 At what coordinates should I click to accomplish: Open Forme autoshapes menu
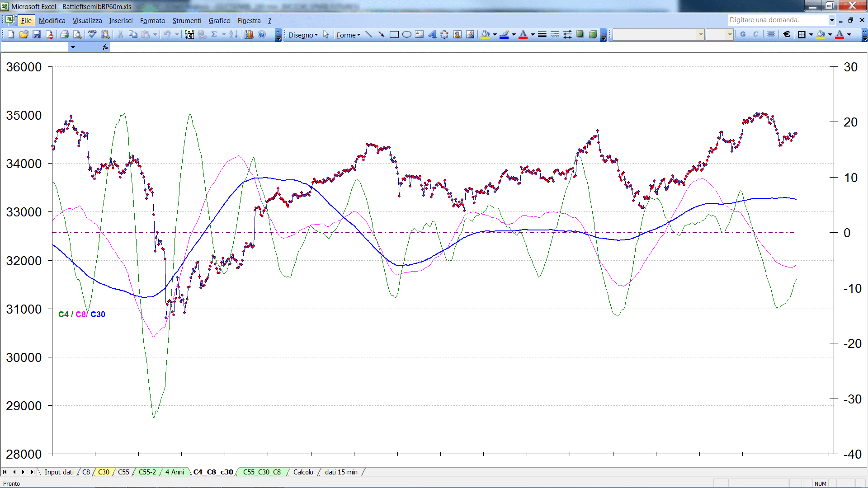click(348, 35)
